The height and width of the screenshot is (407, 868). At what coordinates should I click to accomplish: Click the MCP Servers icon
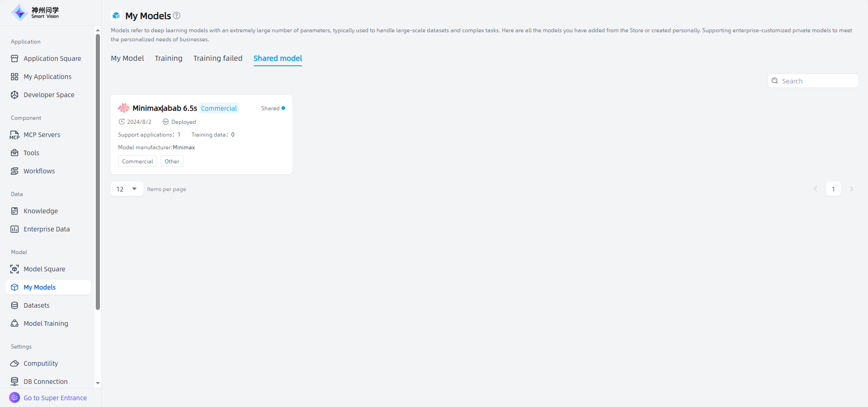(x=15, y=135)
